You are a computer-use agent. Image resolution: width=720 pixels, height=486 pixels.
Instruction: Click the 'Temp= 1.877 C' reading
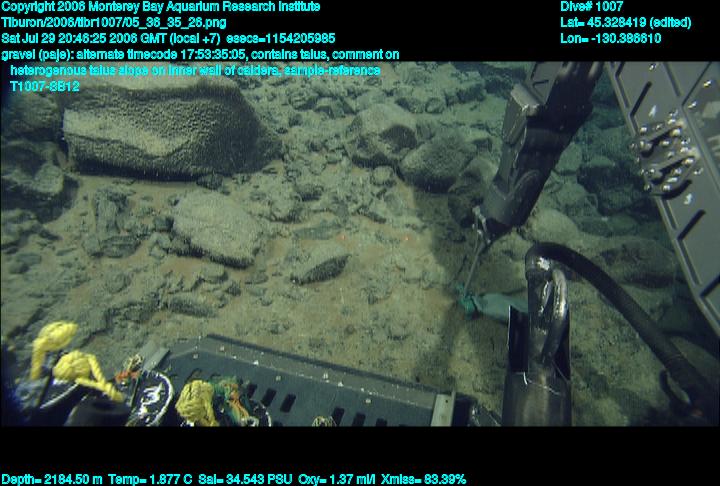point(150,480)
